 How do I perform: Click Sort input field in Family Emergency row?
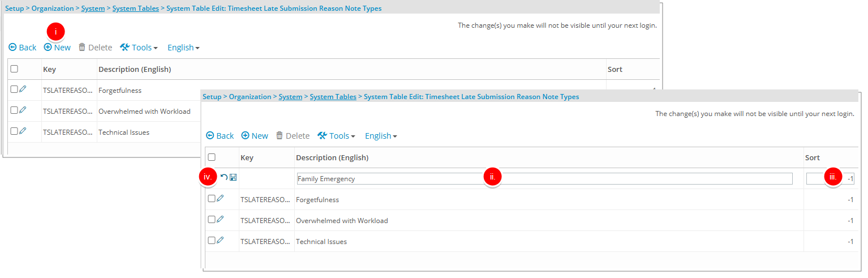[x=830, y=179]
